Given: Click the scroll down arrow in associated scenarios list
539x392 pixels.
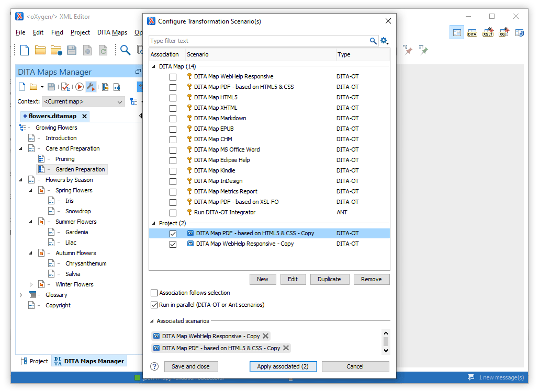Looking at the screenshot, I should pyautogui.click(x=386, y=351).
